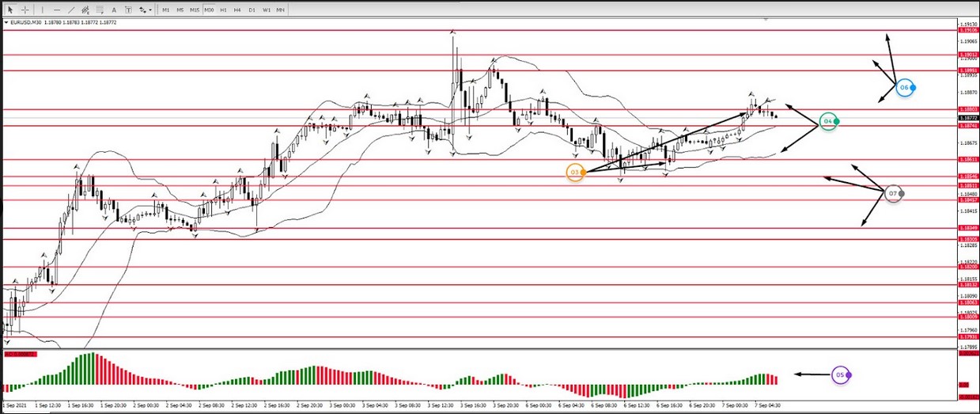Image resolution: width=980 pixels, height=414 pixels.
Task: Set chart to H1 timeframe
Action: (223, 9)
